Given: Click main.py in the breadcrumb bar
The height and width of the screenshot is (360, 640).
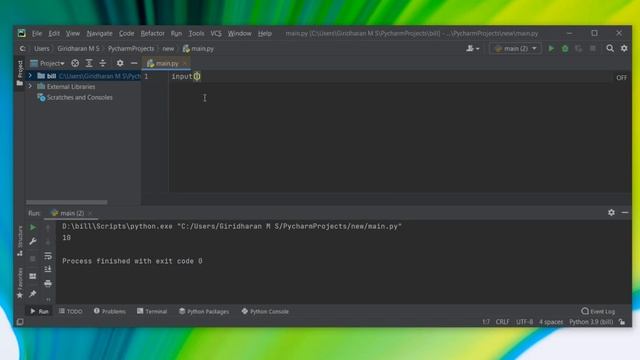Looking at the screenshot, I should pyautogui.click(x=198, y=49).
